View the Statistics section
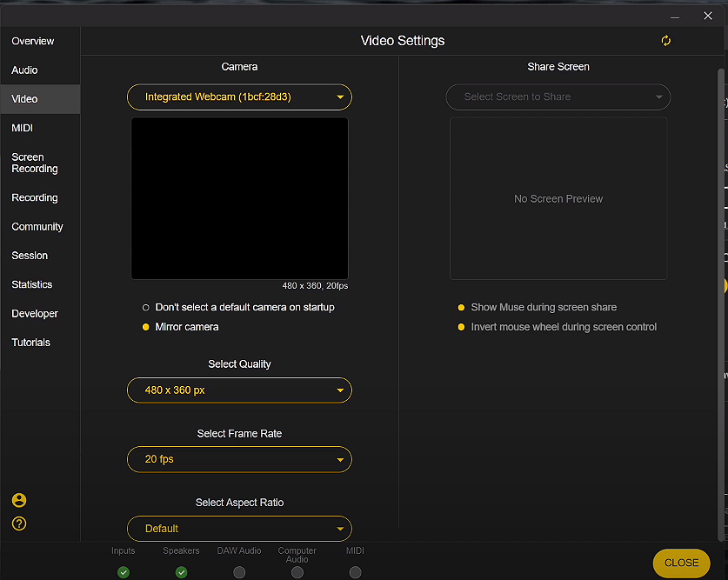The image size is (728, 580). coord(40,284)
